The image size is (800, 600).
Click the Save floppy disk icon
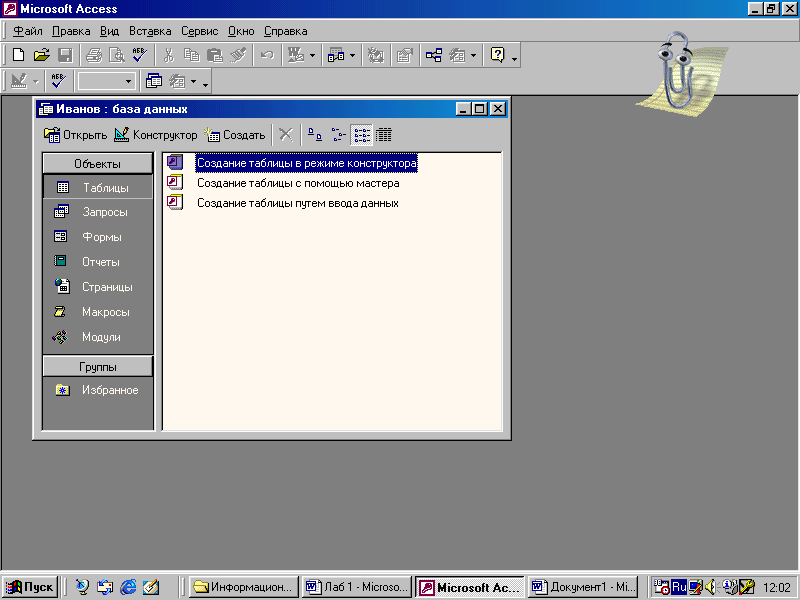(x=65, y=55)
